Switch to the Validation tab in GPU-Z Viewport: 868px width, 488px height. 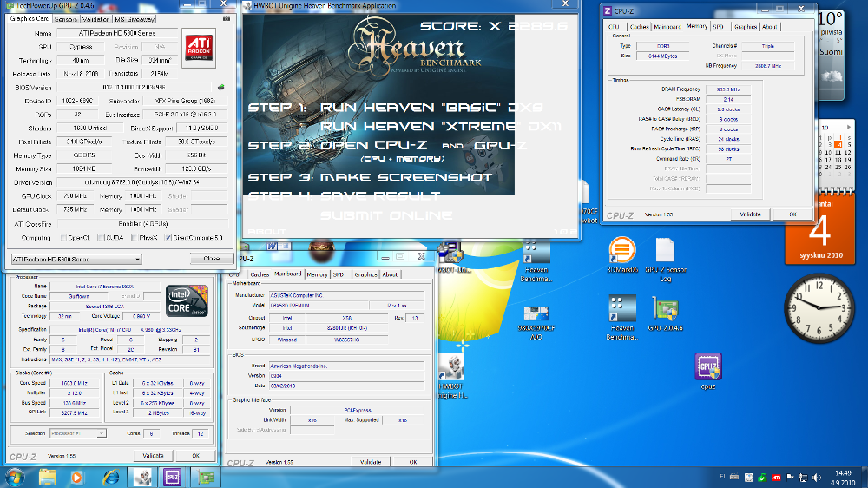96,19
